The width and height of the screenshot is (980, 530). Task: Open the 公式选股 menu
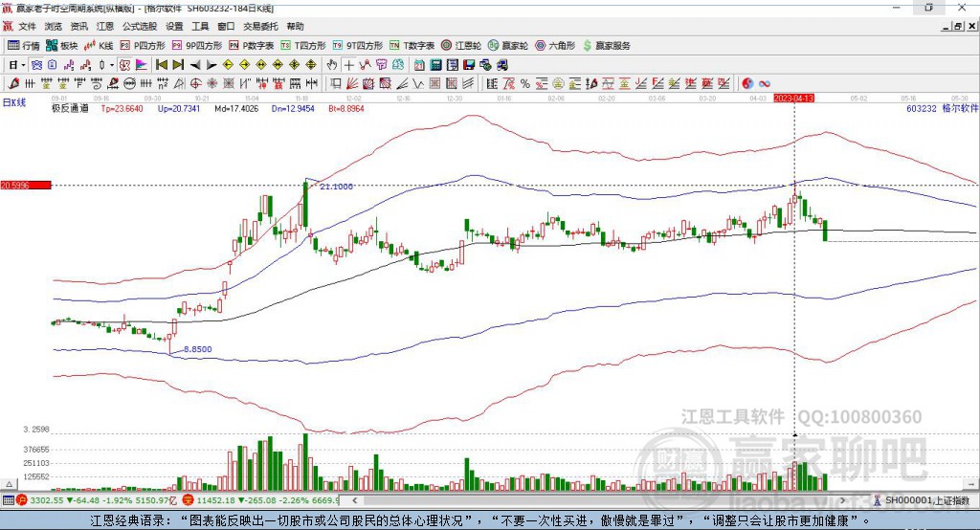pos(140,26)
